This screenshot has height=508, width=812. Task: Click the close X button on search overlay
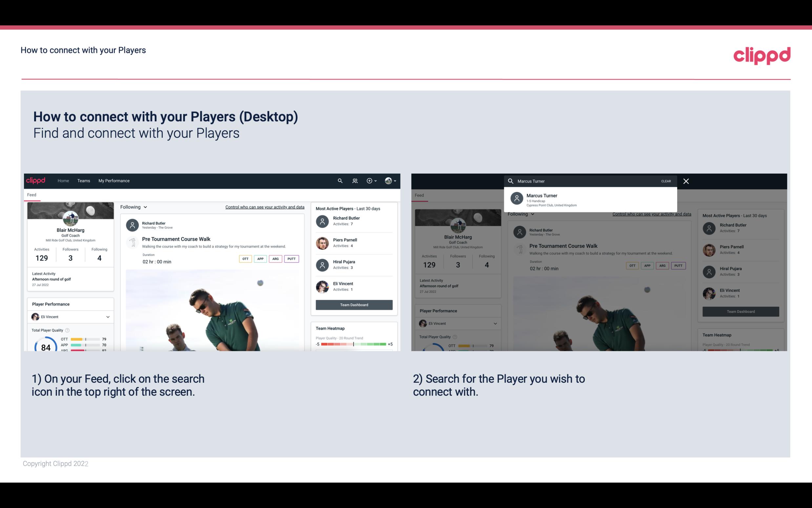pos(686,181)
